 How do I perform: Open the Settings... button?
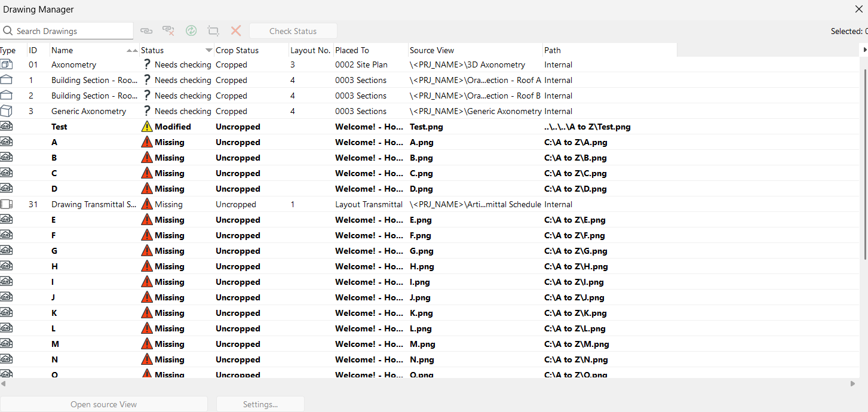(x=260, y=404)
